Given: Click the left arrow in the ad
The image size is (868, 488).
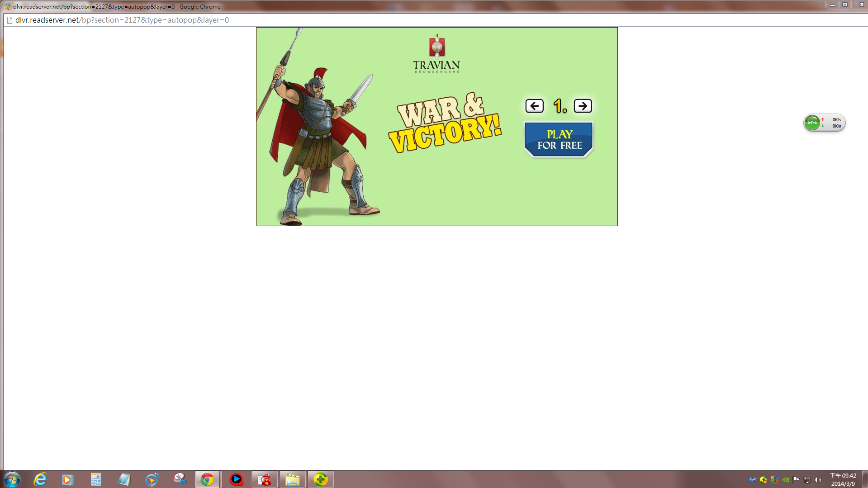Looking at the screenshot, I should pos(534,106).
